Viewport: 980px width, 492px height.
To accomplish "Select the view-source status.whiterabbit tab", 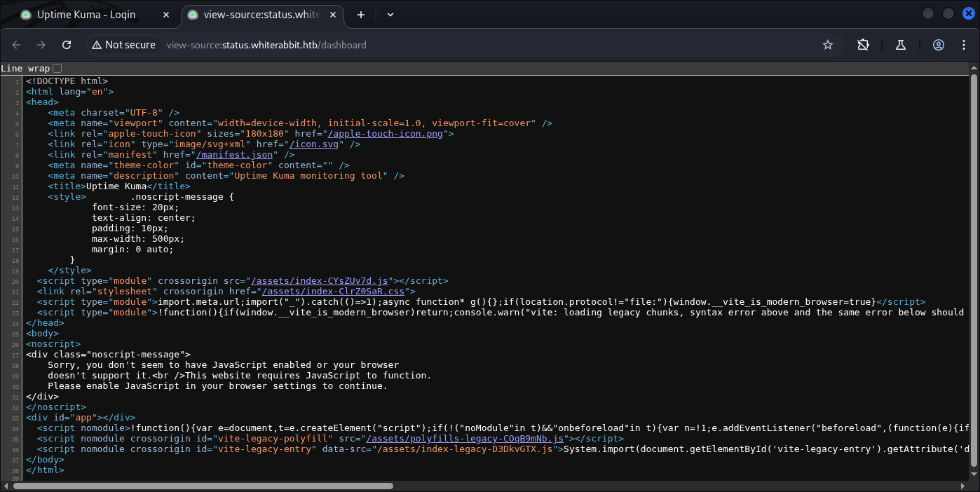I will tap(261, 15).
